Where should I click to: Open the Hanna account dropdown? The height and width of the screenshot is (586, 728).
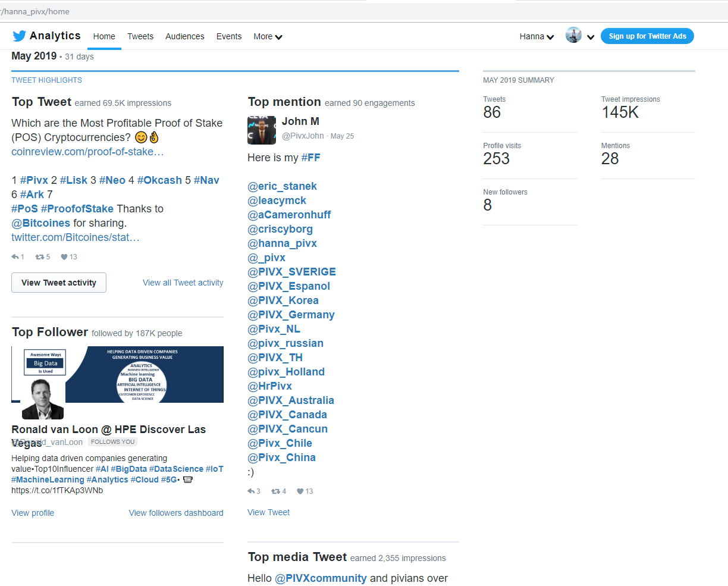(x=536, y=36)
